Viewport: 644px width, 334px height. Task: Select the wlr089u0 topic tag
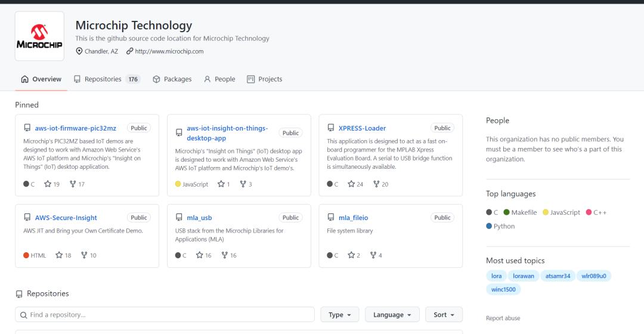tap(593, 276)
